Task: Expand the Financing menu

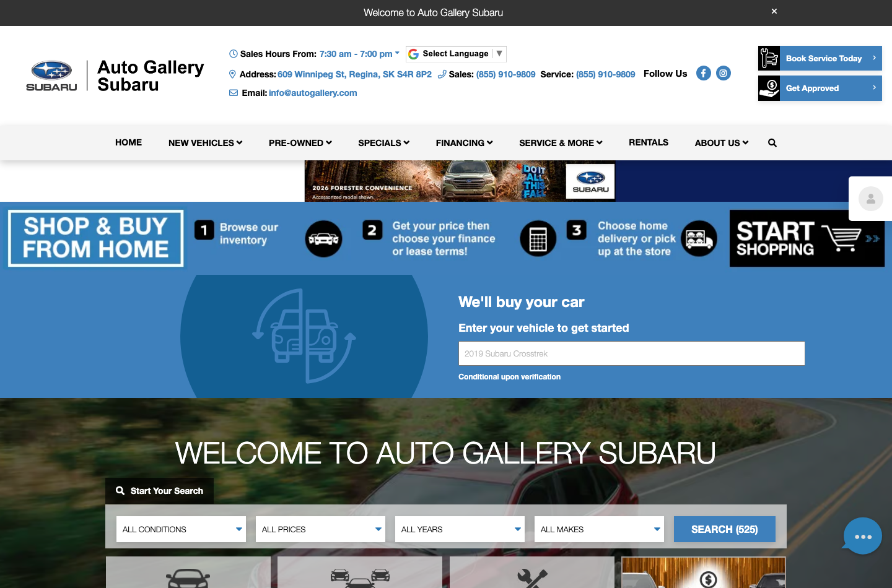Action: (x=465, y=143)
